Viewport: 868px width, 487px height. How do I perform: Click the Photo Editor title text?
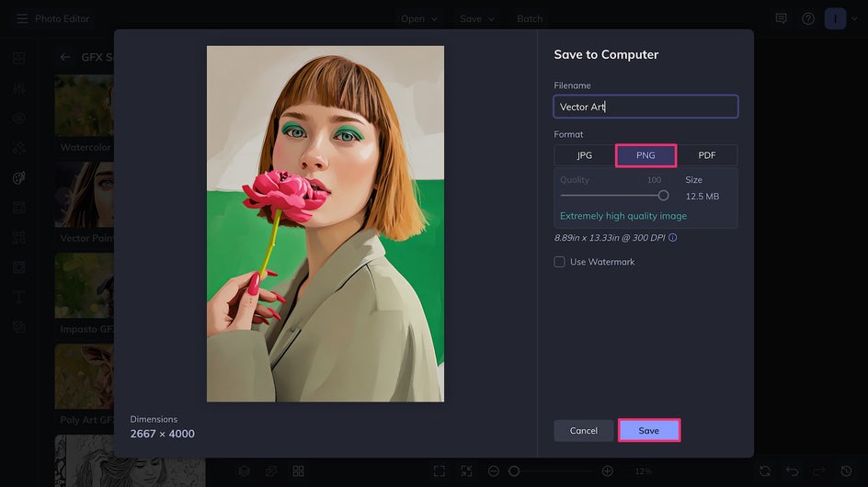pyautogui.click(x=62, y=18)
